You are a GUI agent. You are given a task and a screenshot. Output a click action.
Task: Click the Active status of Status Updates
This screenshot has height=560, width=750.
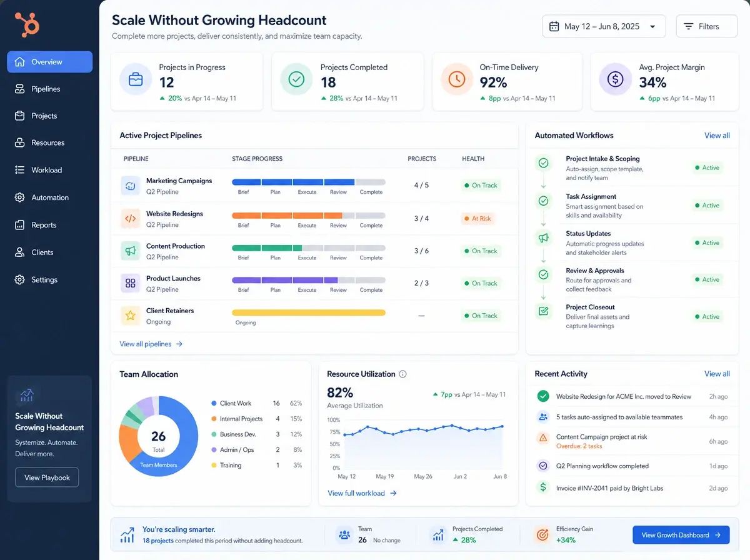coord(707,242)
